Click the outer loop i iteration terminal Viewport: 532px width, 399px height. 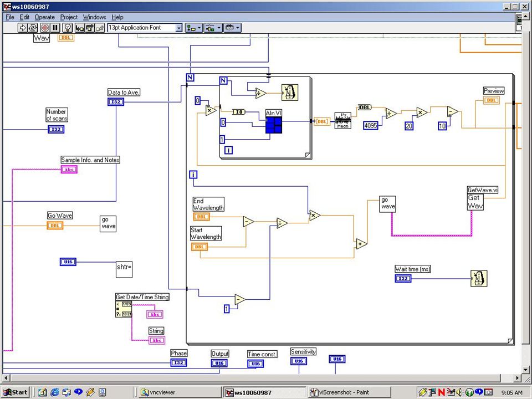click(x=193, y=175)
